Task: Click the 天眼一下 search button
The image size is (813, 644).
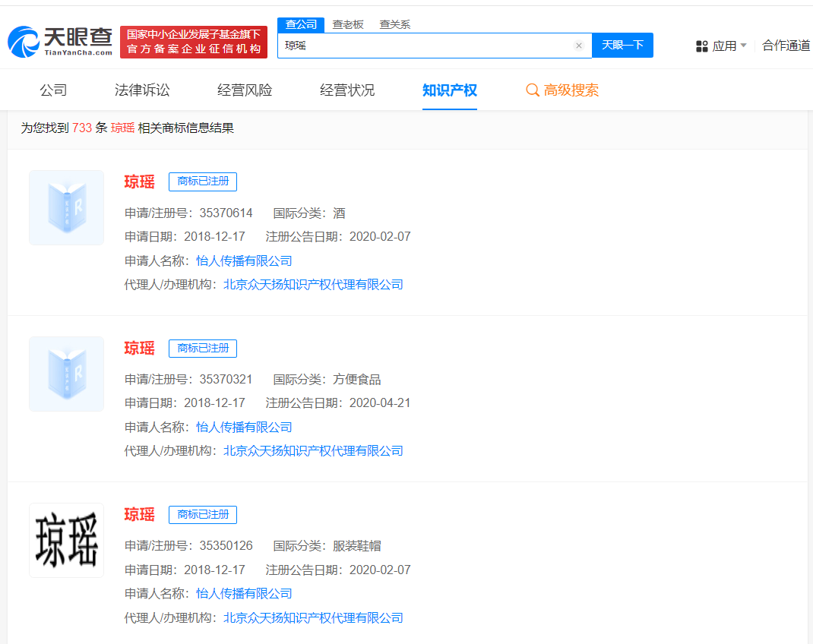Action: [622, 45]
